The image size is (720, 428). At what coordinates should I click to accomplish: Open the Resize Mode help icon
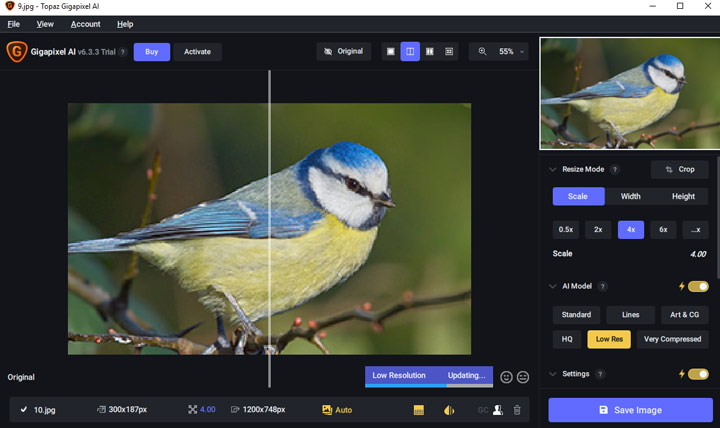615,170
